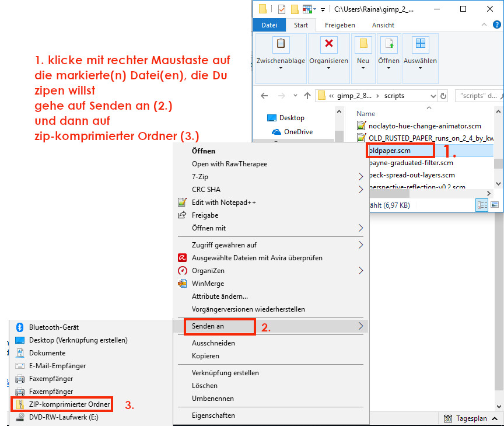This screenshot has width=504, height=426.
Task: Click the horizontal scrollbar in file list
Action: [x=388, y=194]
